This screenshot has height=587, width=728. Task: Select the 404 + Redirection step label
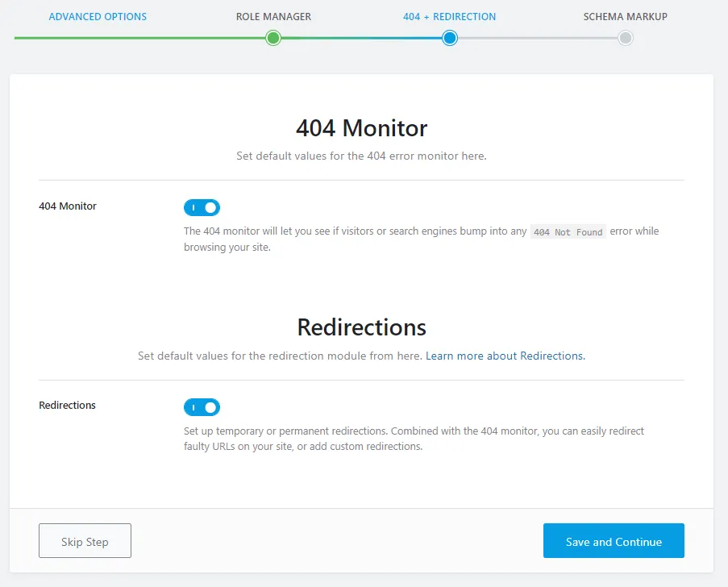(449, 16)
